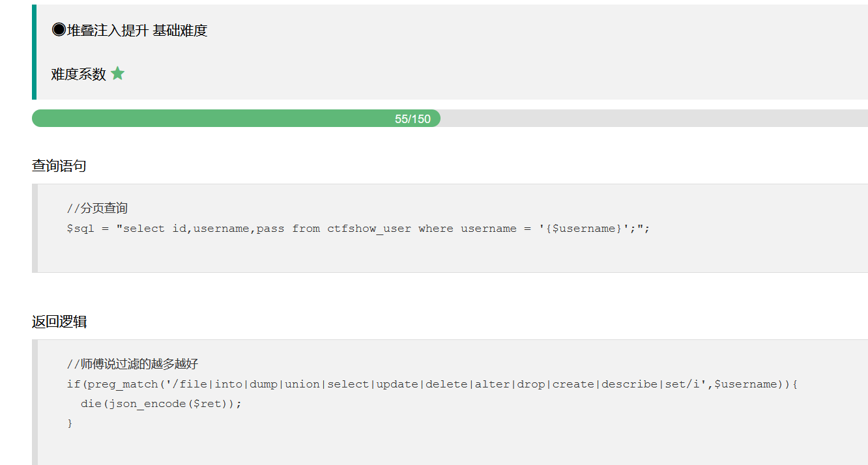Screen dimensions: 868x465
Task: Click the //师傅说过滤的越多越好 comment
Action: [132, 364]
